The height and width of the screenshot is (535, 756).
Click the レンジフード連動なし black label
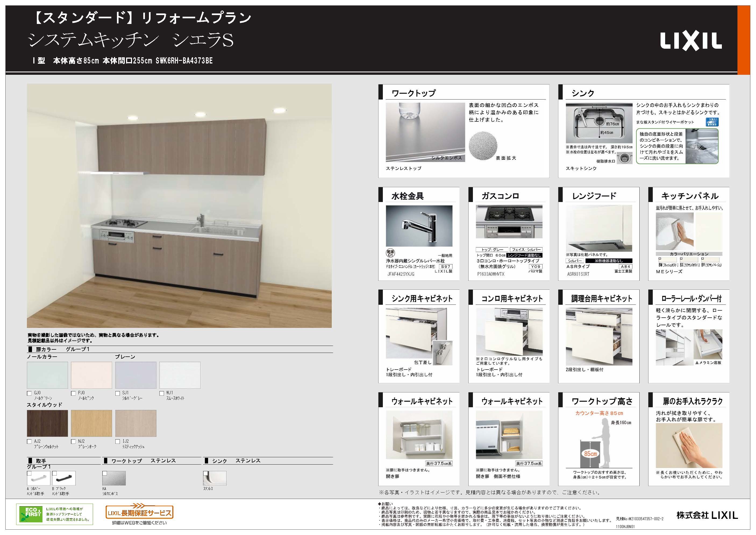[524, 255]
